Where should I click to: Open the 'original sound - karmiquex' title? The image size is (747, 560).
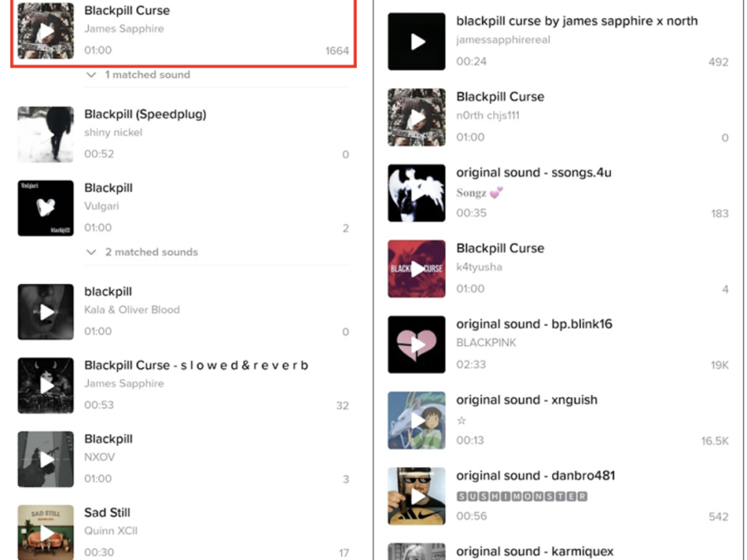pos(535,552)
